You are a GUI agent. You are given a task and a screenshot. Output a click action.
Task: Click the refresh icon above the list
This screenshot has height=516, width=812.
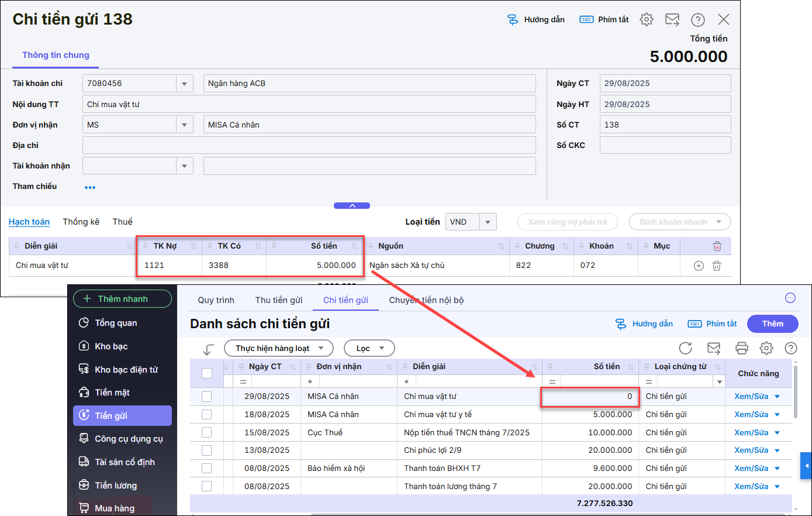685,349
